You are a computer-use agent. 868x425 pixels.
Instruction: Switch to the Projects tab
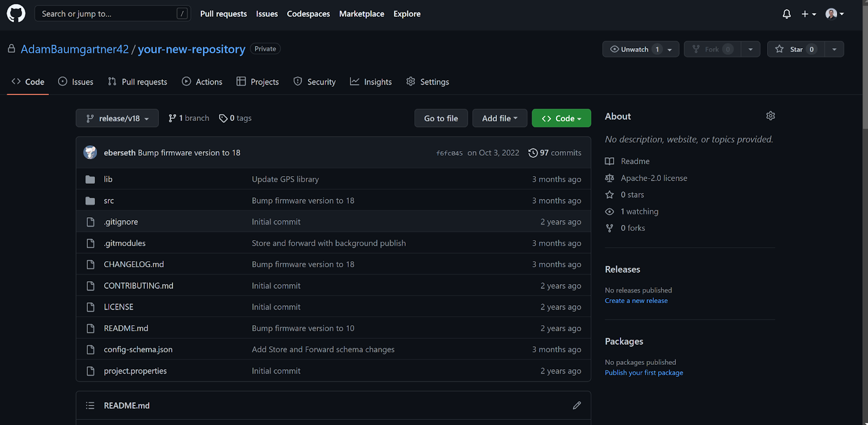coord(258,82)
